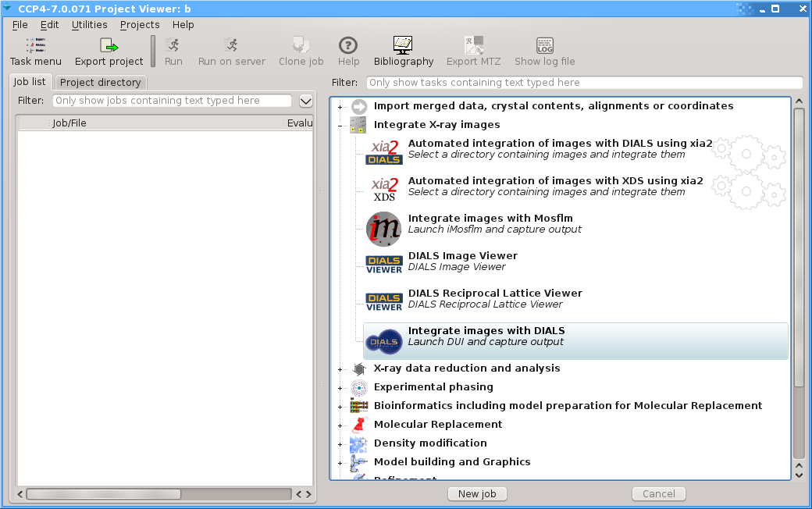This screenshot has height=509, width=812.
Task: Click the Bioinformatics category icon
Action: tap(359, 406)
